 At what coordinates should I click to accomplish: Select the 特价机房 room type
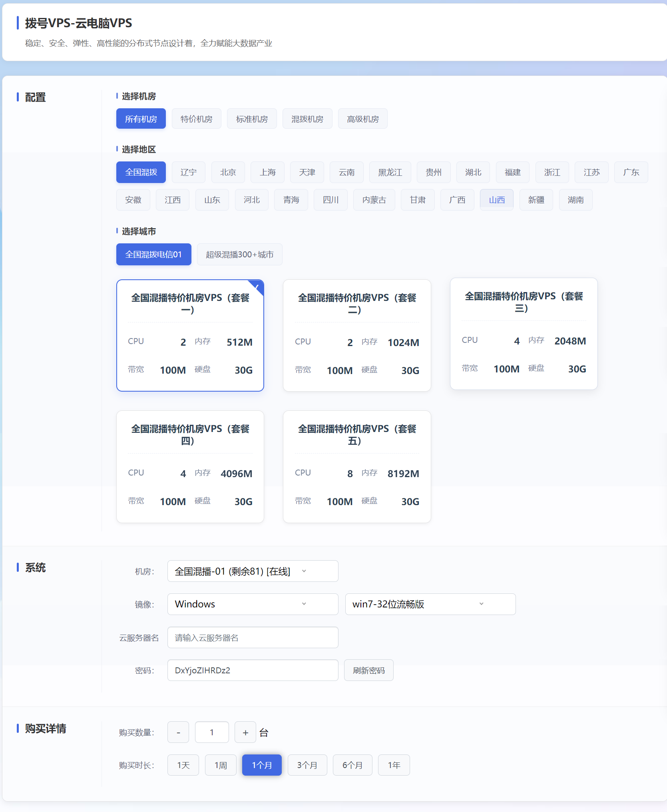196,119
